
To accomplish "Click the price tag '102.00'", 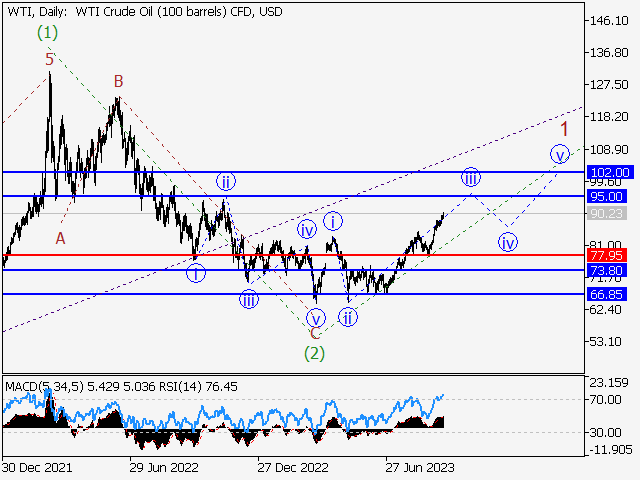I will click(610, 172).
